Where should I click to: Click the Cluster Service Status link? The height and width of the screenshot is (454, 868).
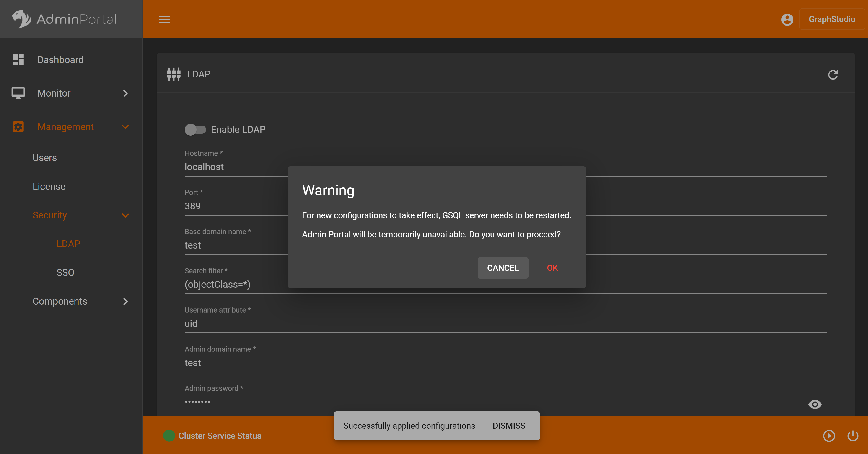point(220,436)
